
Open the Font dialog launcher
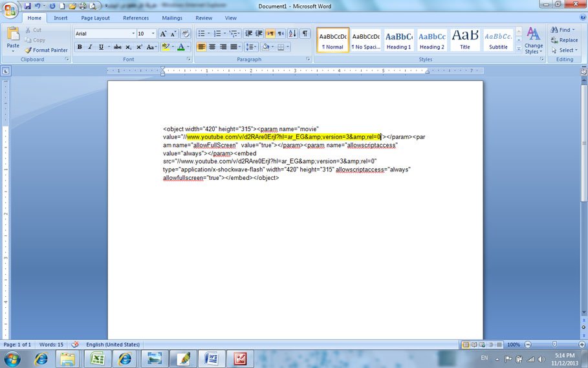click(189, 60)
